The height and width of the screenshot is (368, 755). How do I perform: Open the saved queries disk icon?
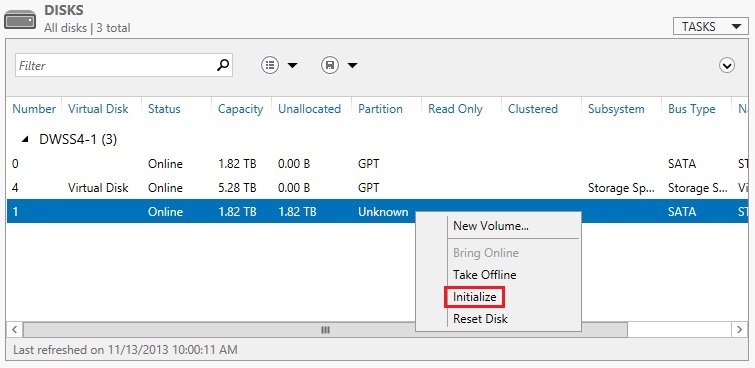[330, 65]
